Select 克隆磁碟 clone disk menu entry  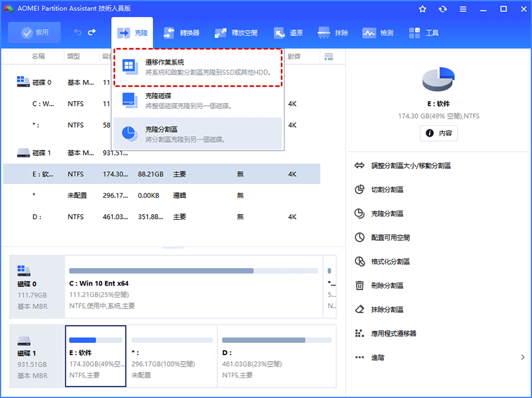point(198,101)
